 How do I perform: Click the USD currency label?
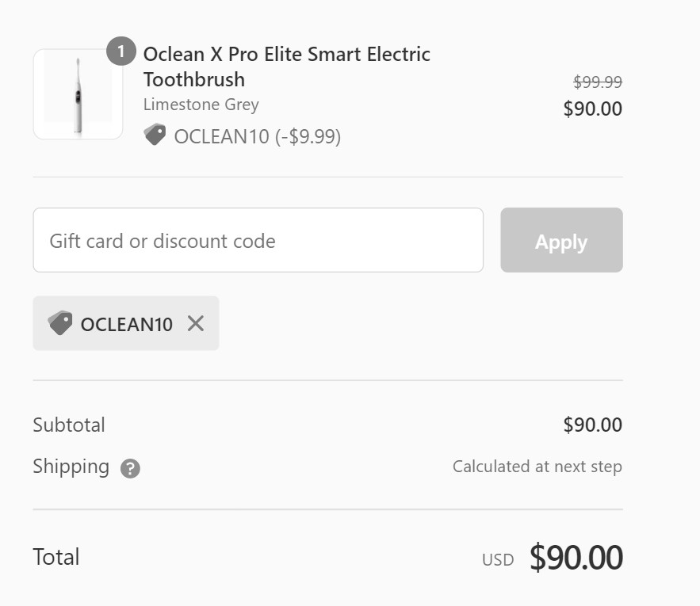point(498,560)
